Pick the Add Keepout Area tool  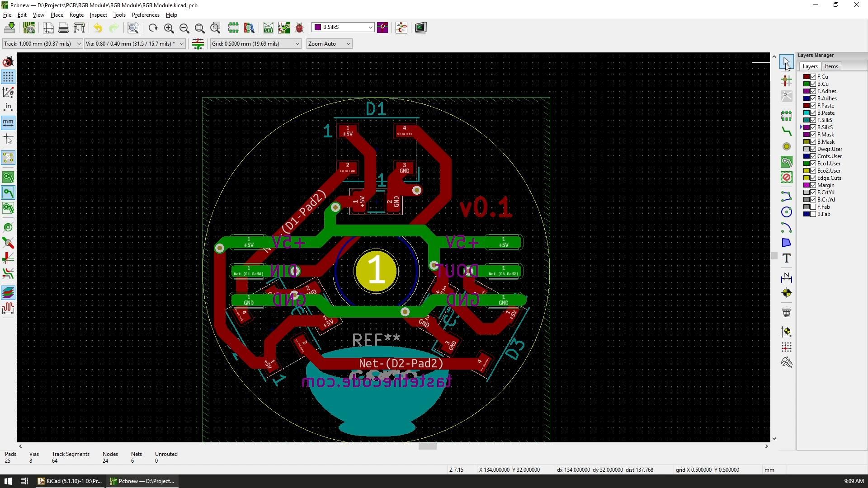pyautogui.click(x=787, y=177)
